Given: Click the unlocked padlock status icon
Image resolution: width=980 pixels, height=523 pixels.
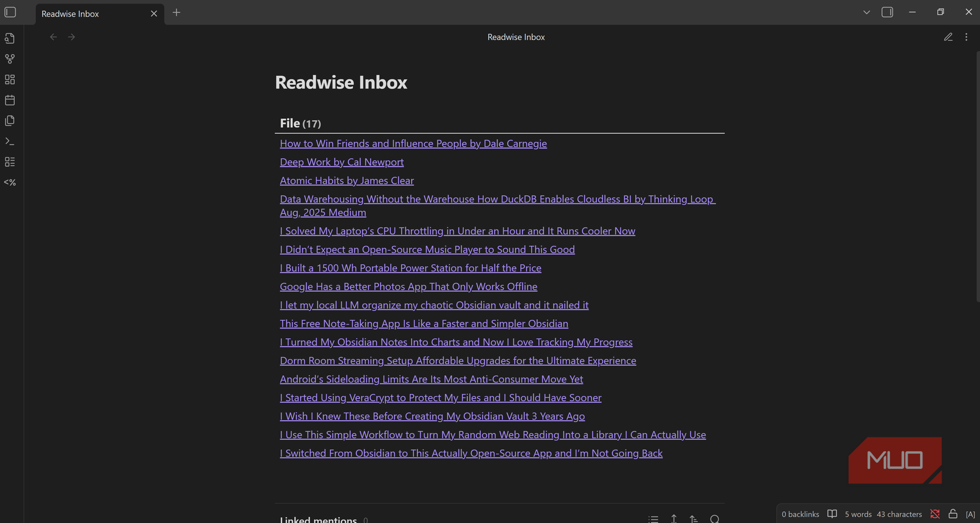Looking at the screenshot, I should click(x=953, y=514).
